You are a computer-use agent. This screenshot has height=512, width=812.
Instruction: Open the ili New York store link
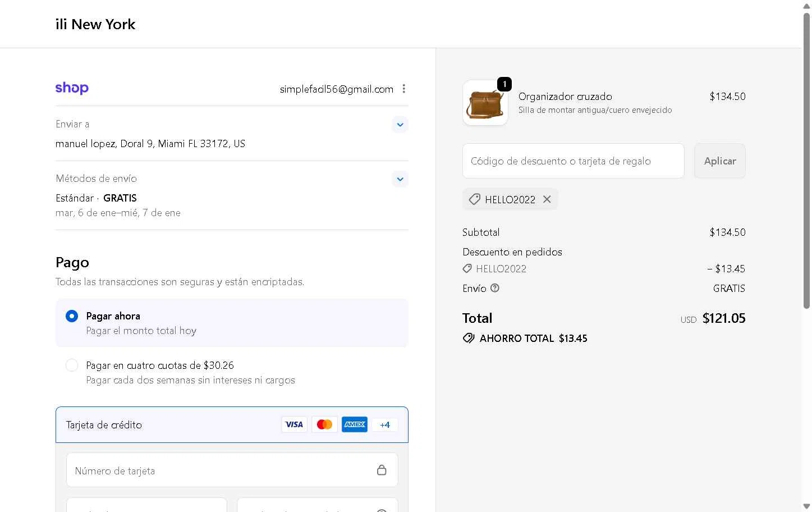click(95, 24)
